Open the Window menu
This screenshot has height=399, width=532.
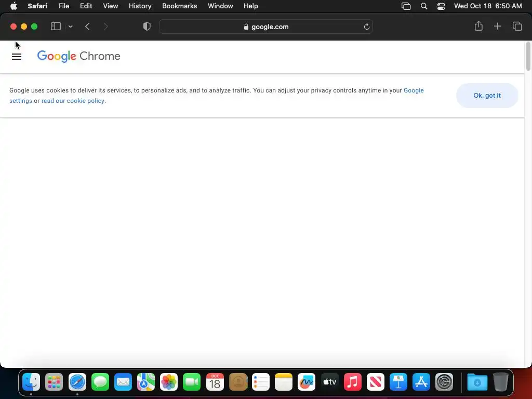220,6
